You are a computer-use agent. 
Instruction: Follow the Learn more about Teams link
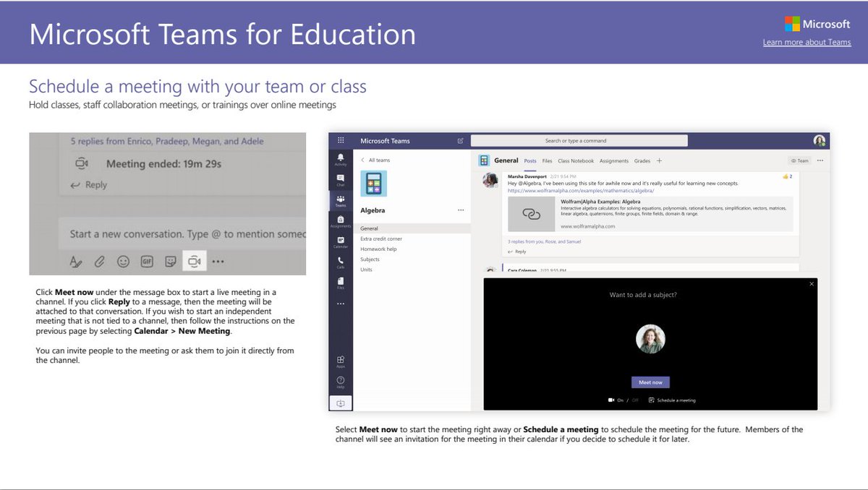click(806, 42)
